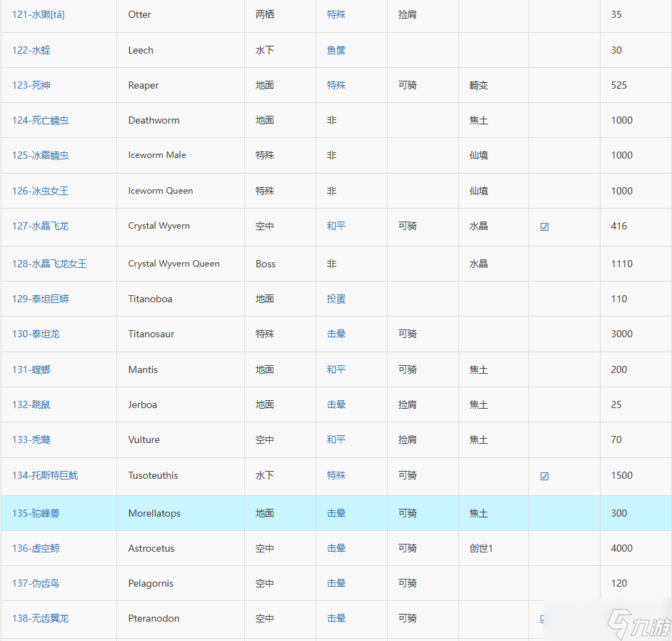This screenshot has height=641, width=672.
Task: Select the English name Iceworm Male
Action: click(x=157, y=155)
